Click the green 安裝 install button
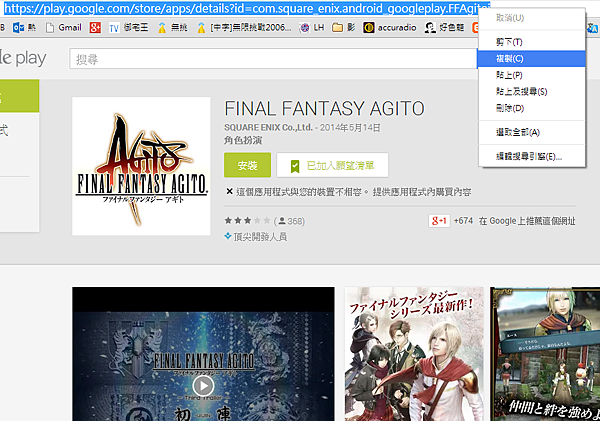 tap(248, 165)
